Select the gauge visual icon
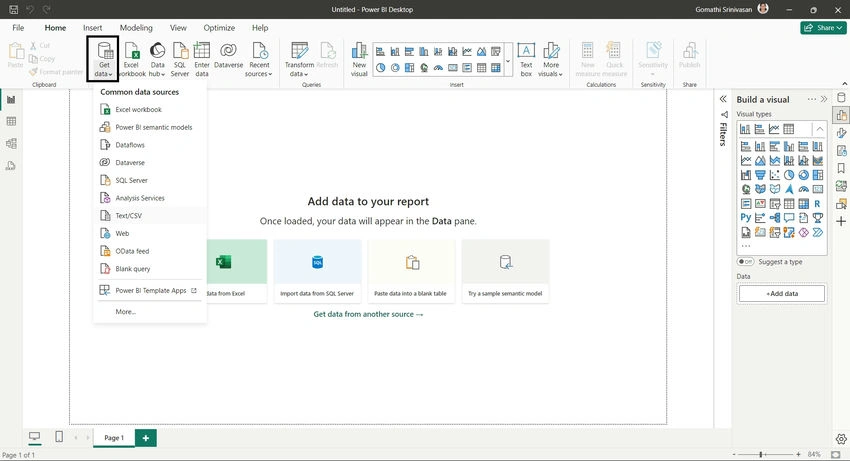850x461 pixels. coord(803,189)
